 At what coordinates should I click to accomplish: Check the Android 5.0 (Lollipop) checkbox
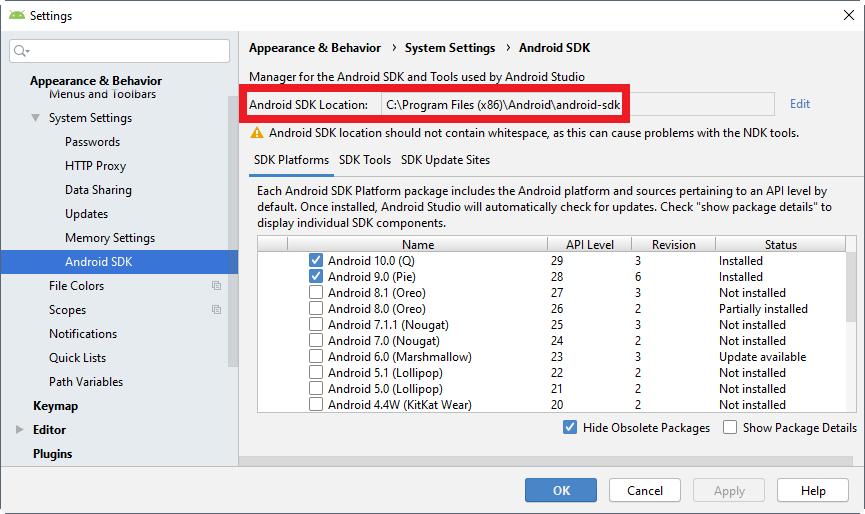[316, 388]
